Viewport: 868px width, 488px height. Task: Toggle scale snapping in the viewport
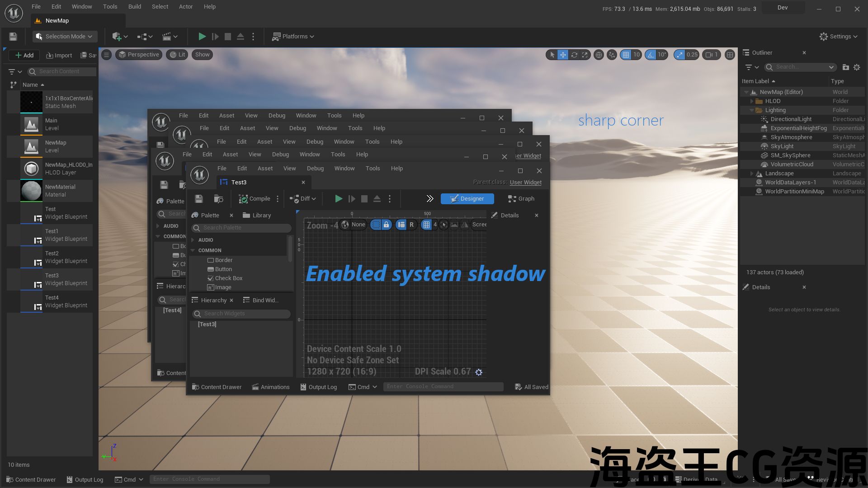(679, 55)
